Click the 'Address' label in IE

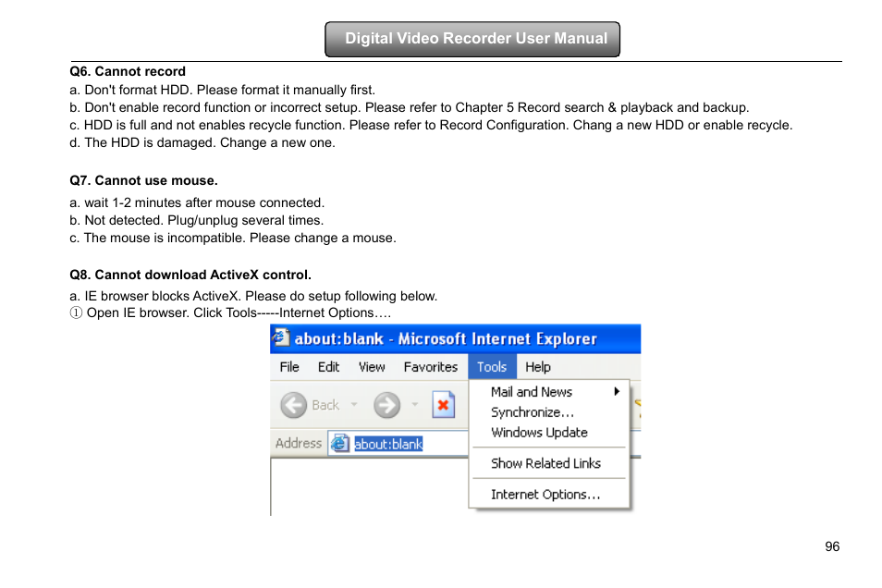[298, 444]
